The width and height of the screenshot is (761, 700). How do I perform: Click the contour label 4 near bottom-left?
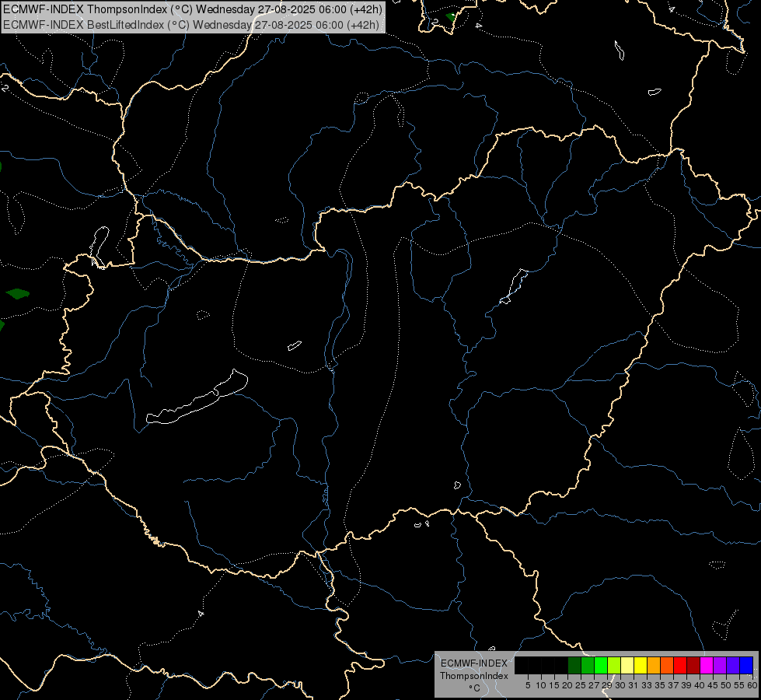click(201, 614)
